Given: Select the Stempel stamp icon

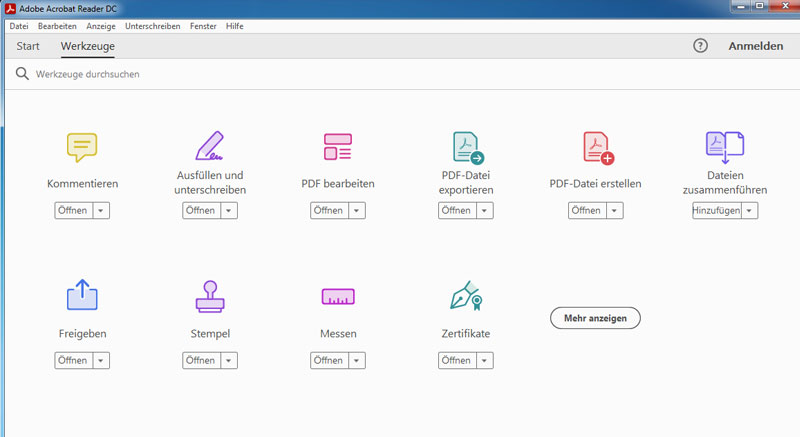Looking at the screenshot, I should (x=209, y=296).
